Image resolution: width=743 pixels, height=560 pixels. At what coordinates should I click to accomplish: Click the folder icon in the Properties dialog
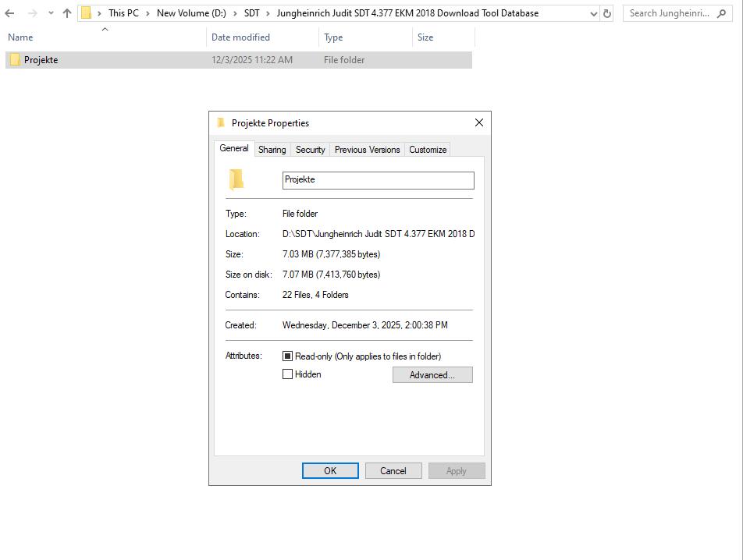(236, 179)
